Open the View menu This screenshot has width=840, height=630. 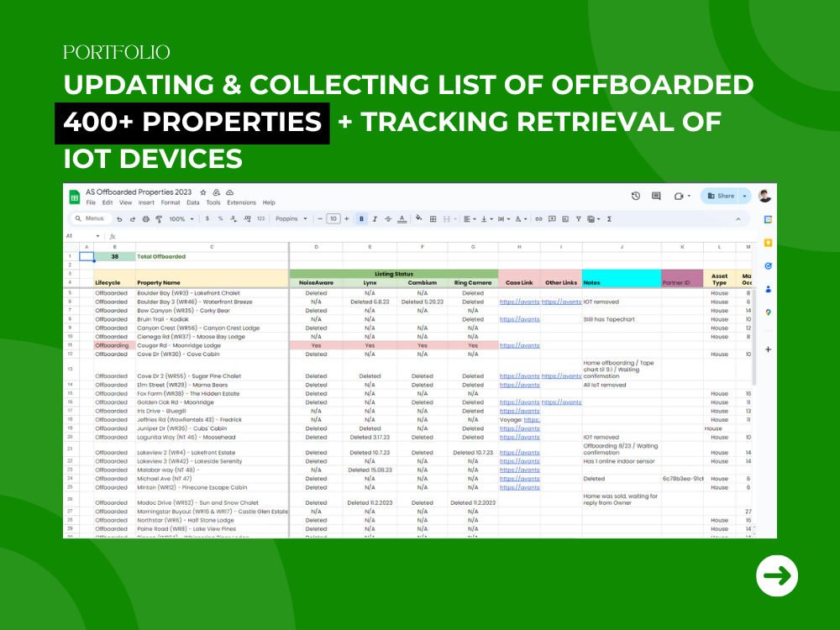[x=125, y=203]
